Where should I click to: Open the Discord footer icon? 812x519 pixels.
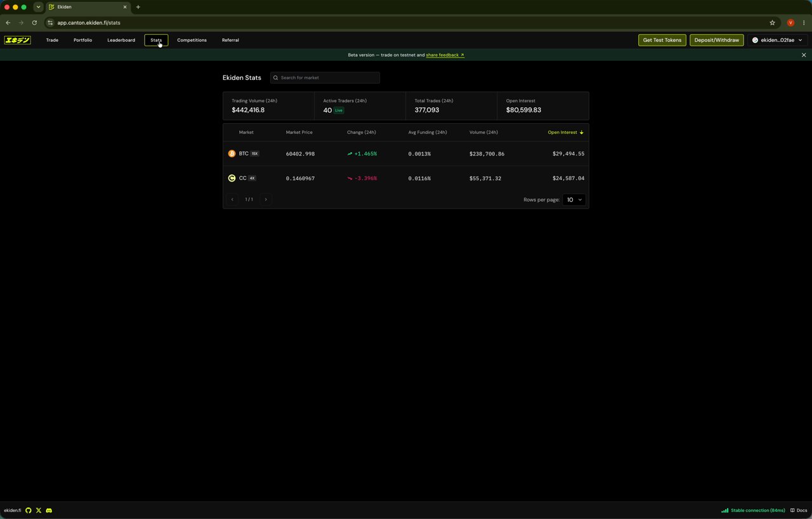[49, 510]
